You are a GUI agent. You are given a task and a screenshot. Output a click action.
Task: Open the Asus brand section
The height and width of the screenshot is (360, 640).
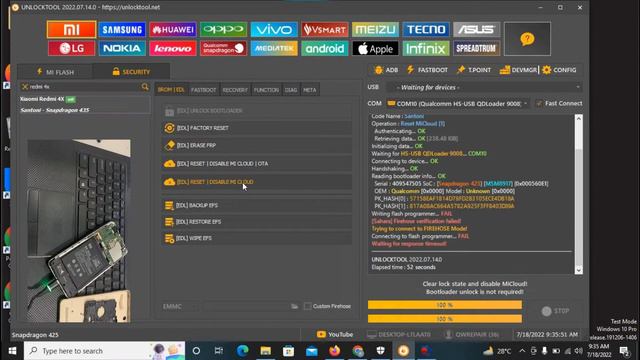click(476, 29)
